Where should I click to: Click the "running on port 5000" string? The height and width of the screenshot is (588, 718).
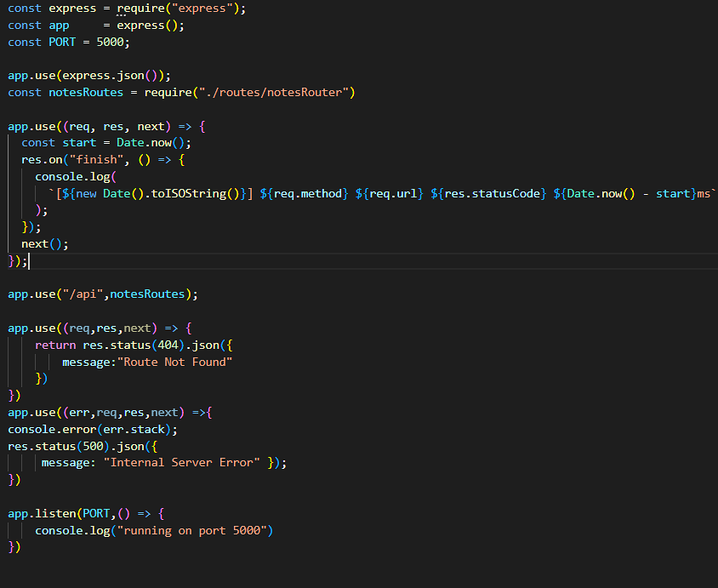pyautogui.click(x=192, y=531)
